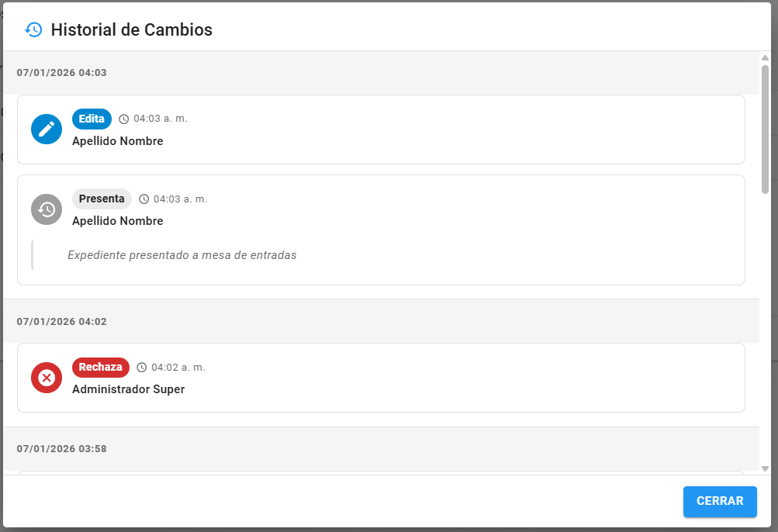778x532 pixels.
Task: Click the clock icon beside the Presenta entry
Action: coord(143,199)
